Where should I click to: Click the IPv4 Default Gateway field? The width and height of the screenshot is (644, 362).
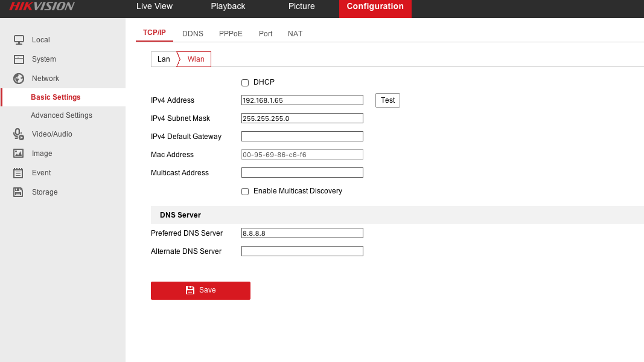pos(302,137)
